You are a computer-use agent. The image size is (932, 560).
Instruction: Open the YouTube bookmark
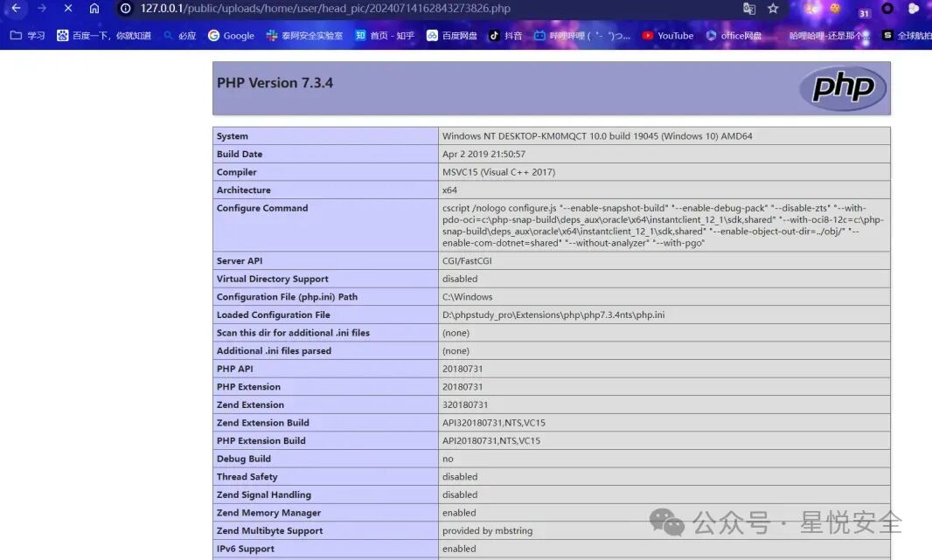[x=667, y=36]
